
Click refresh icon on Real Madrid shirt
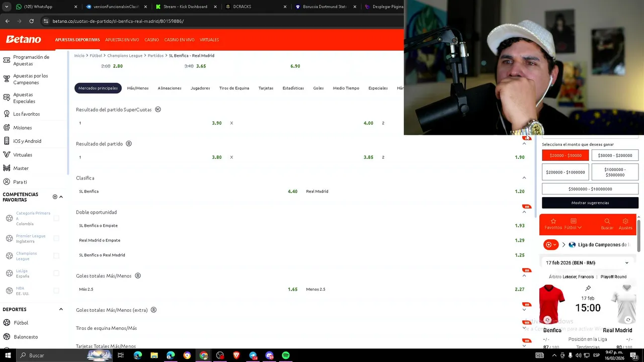(628, 320)
